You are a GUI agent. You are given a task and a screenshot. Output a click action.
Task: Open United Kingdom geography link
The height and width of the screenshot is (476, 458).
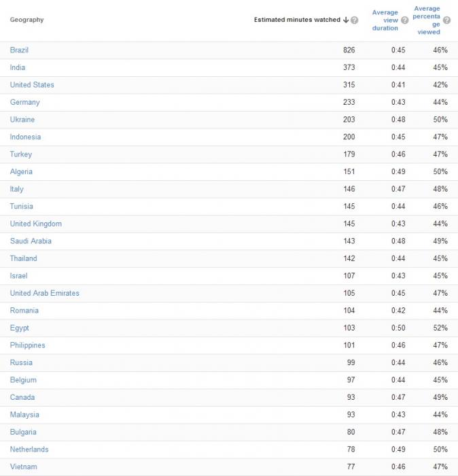pos(36,224)
